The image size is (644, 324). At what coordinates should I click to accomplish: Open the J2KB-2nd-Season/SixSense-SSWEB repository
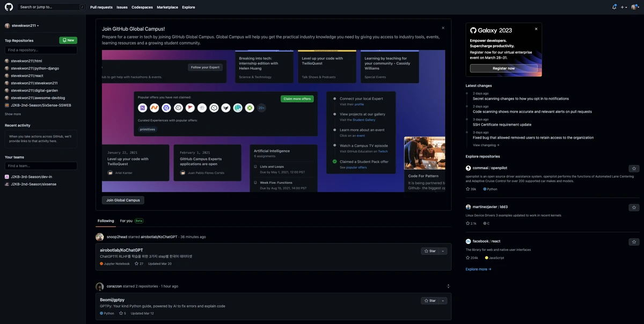(x=41, y=105)
